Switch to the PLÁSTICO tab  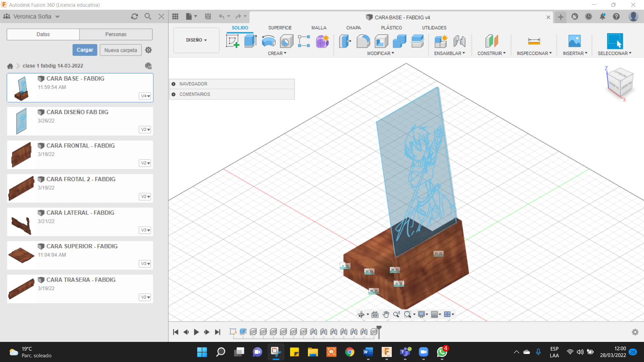[391, 28]
